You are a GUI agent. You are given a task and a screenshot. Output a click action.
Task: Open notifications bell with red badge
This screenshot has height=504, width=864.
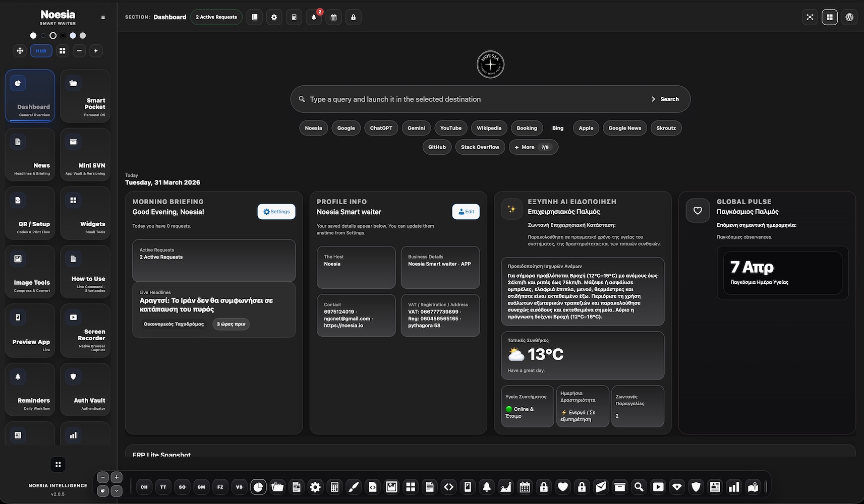tap(314, 17)
